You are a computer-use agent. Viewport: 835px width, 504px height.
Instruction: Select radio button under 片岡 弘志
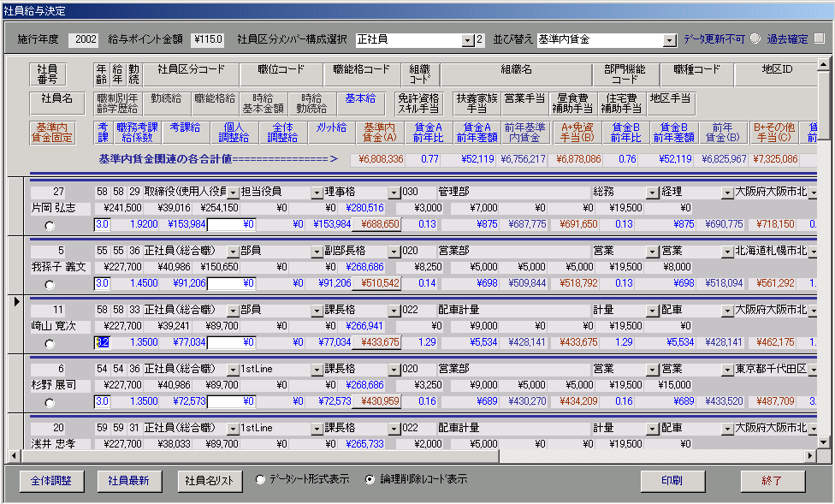[x=50, y=226]
